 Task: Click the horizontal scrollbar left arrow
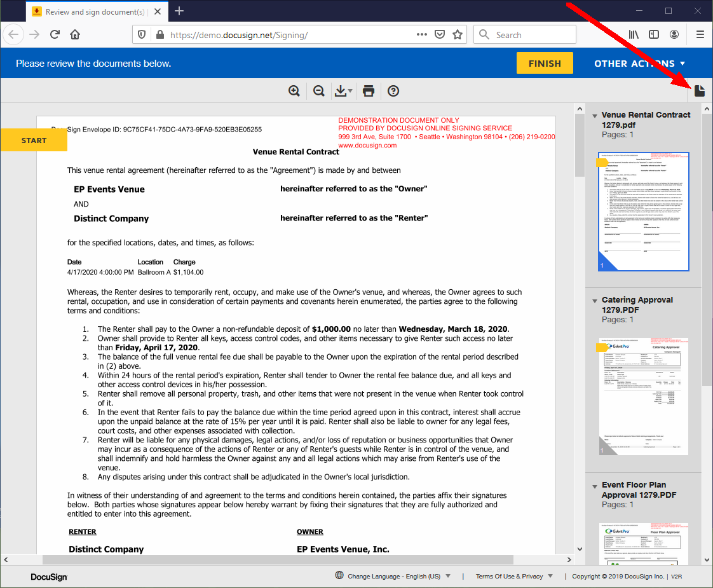pos(6,559)
